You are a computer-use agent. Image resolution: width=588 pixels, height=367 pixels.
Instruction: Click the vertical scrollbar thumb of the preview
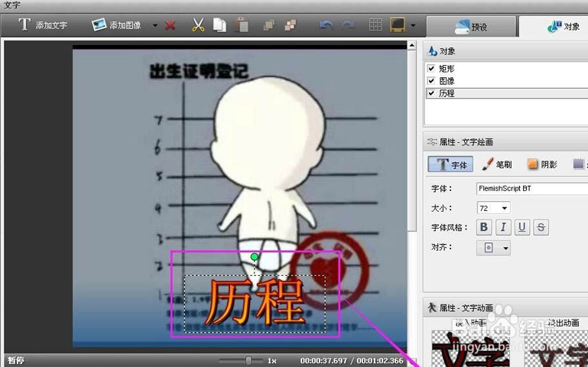(411, 141)
